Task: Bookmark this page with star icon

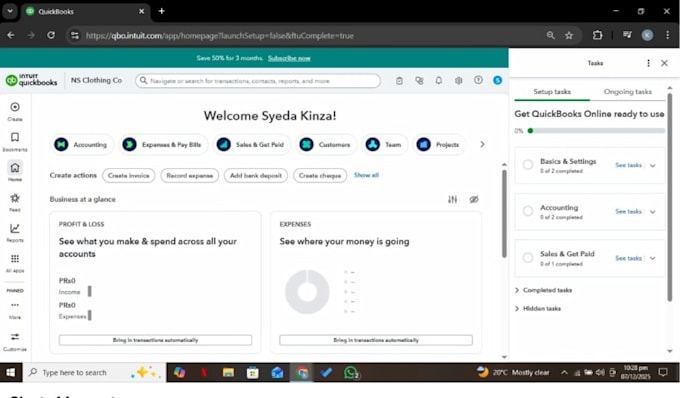Action: click(x=569, y=36)
